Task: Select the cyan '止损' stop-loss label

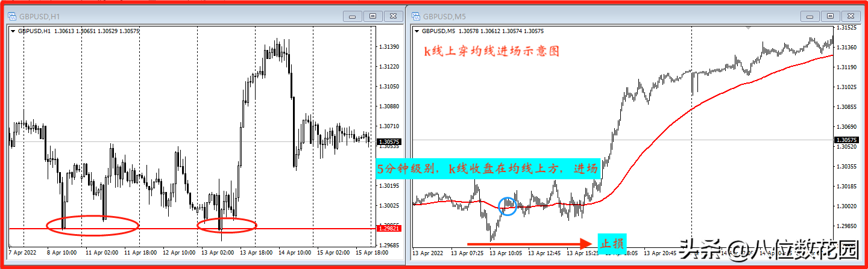Action: [612, 244]
